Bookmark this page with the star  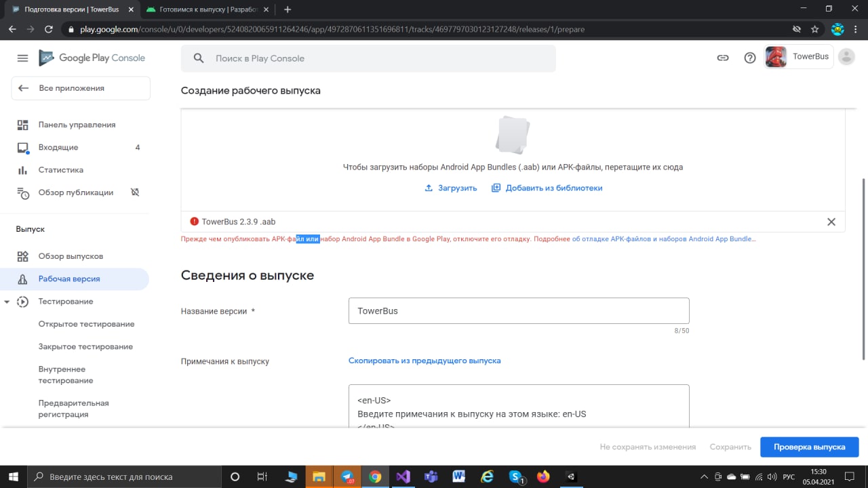tap(815, 29)
